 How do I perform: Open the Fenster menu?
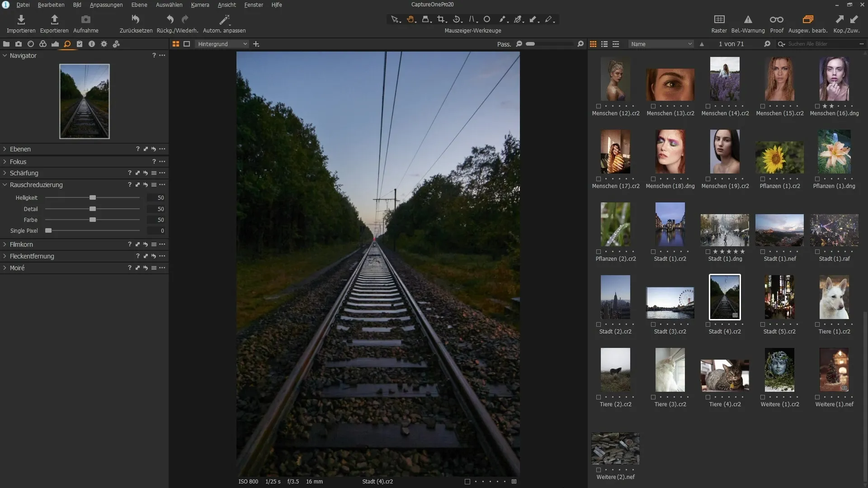tap(254, 5)
